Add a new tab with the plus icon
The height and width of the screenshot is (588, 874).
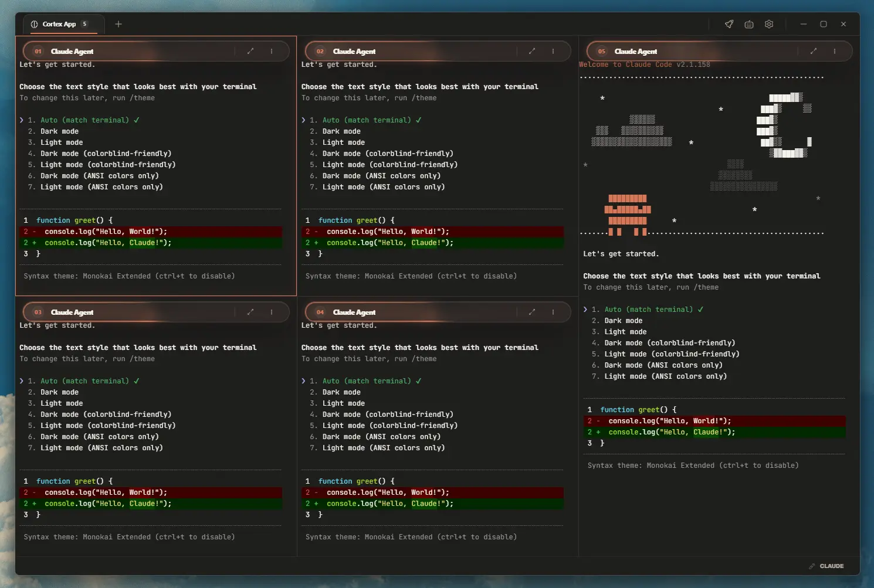(118, 24)
